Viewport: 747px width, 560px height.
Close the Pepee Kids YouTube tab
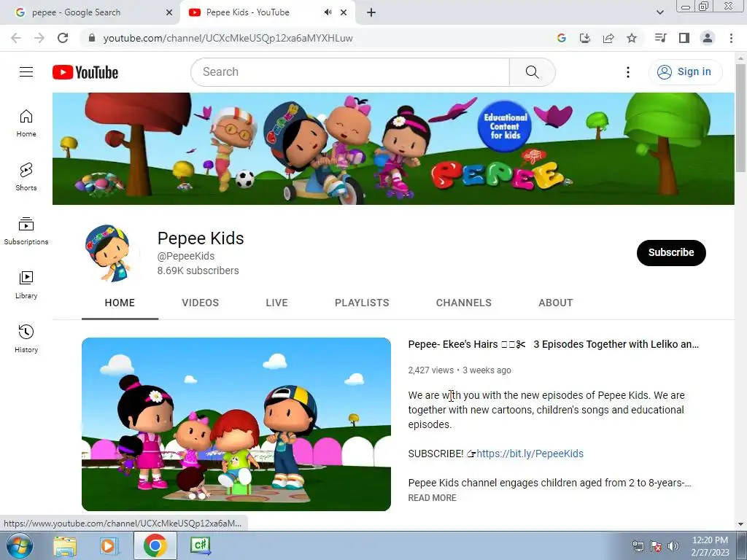point(344,12)
